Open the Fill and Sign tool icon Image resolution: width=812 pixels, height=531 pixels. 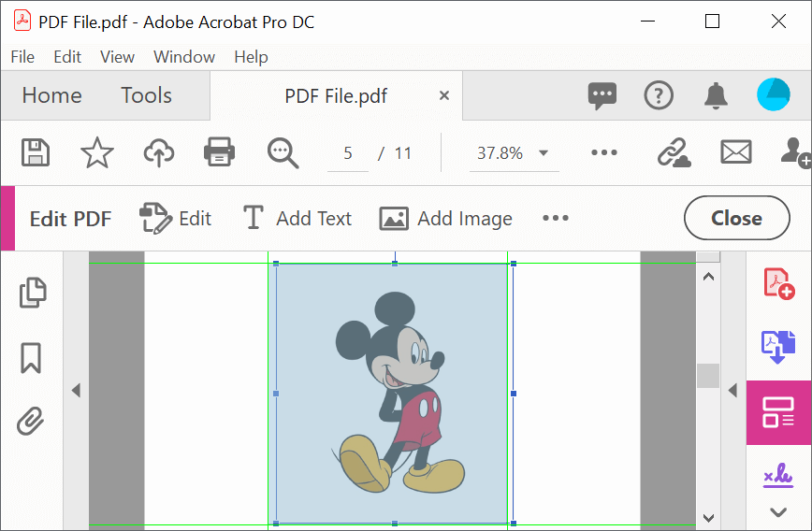coord(777,475)
